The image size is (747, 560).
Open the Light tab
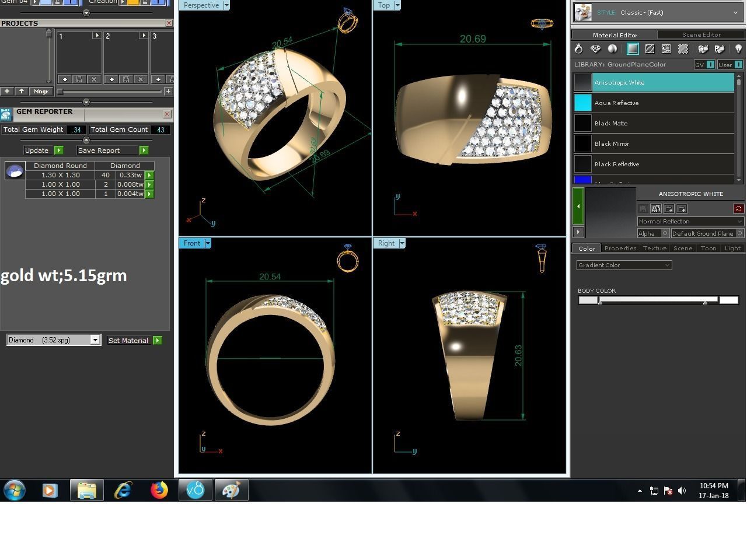coord(732,248)
